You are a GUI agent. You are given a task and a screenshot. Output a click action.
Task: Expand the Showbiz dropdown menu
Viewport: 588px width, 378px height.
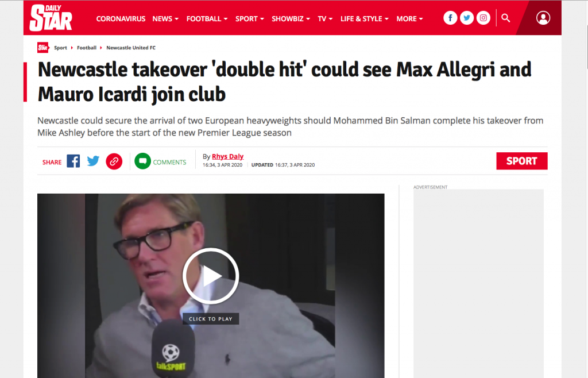pos(291,19)
